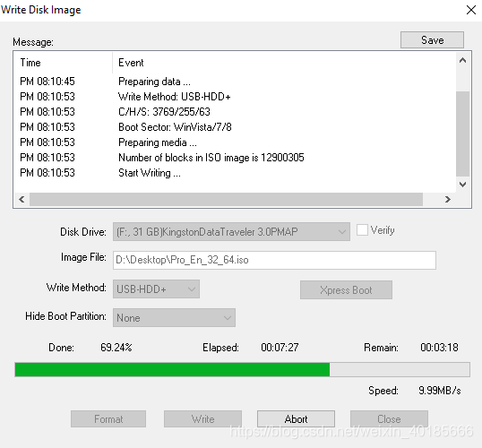Click the 'PM 08:10:45' timestamp
482x448 pixels.
click(x=47, y=82)
